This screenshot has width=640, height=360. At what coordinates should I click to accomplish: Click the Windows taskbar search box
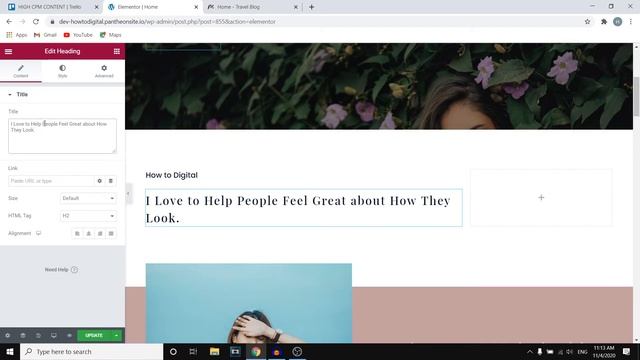[x=92, y=351]
